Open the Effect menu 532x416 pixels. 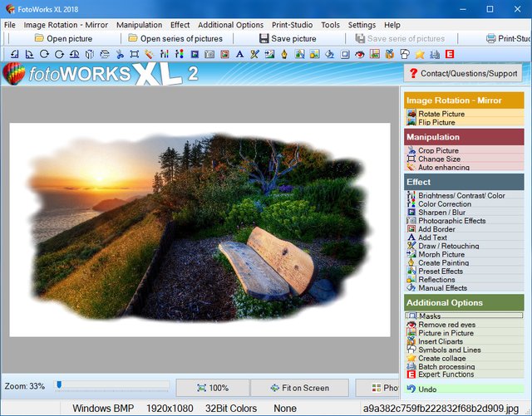(180, 25)
